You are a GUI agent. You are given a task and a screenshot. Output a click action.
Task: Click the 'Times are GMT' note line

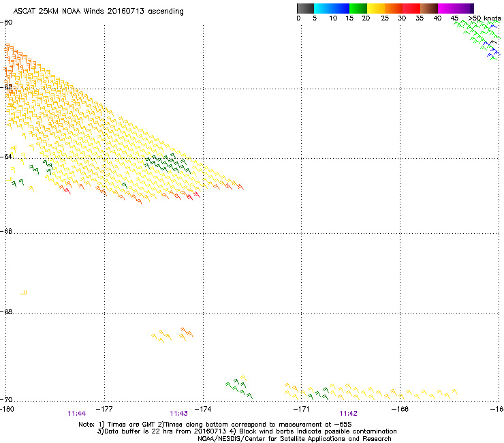point(215,425)
